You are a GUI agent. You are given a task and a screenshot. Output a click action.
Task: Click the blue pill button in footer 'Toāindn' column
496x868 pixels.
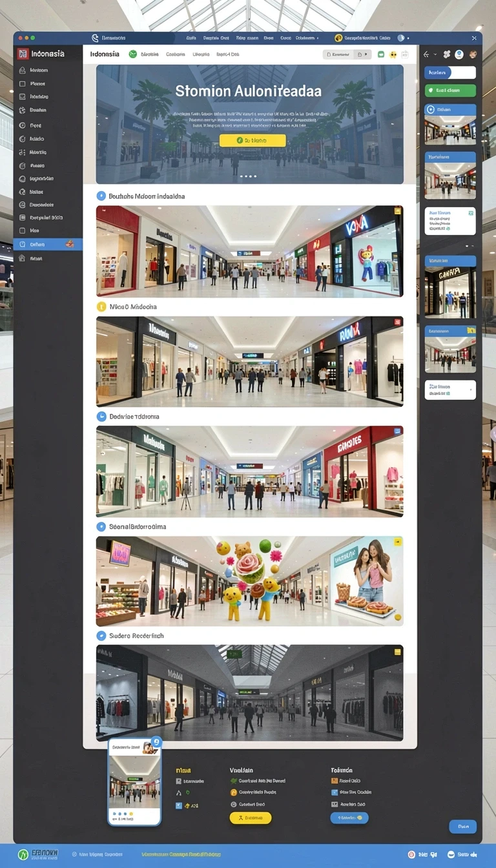[349, 818]
